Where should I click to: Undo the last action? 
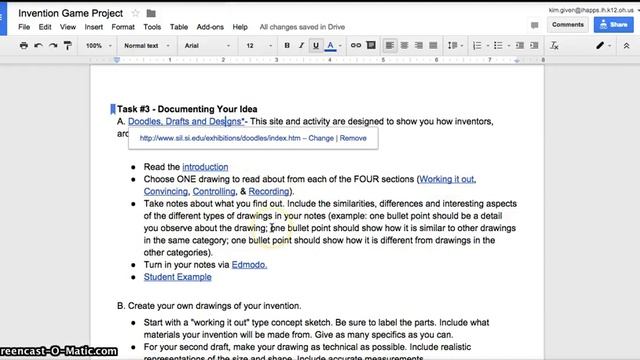tap(38, 45)
